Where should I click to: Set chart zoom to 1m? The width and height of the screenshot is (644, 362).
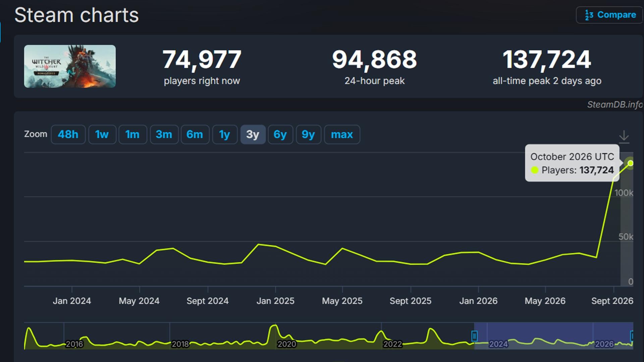(132, 134)
